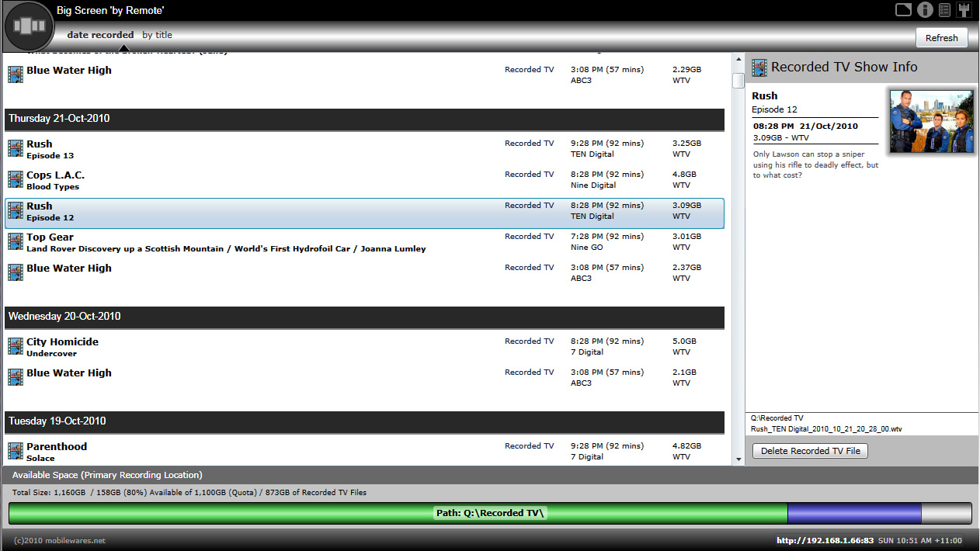
Task: Click the Refresh button
Action: [942, 38]
